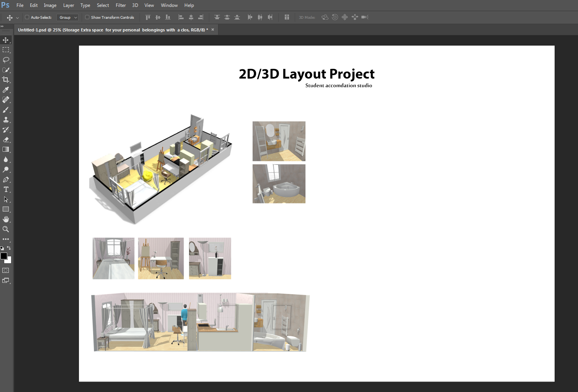Select the Spot Healing Brush tool

pyautogui.click(x=6, y=100)
